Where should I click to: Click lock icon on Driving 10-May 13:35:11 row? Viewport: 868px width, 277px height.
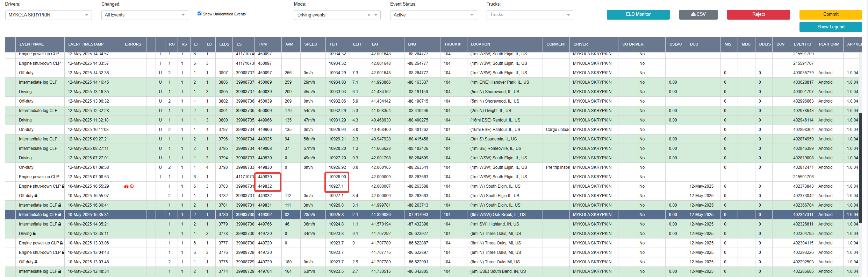(34, 234)
